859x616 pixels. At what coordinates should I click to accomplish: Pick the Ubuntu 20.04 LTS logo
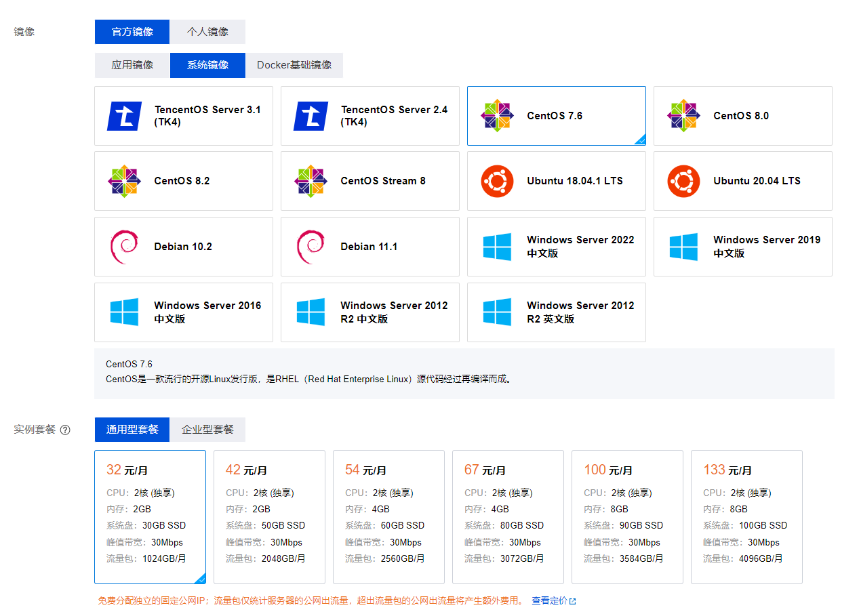(683, 181)
